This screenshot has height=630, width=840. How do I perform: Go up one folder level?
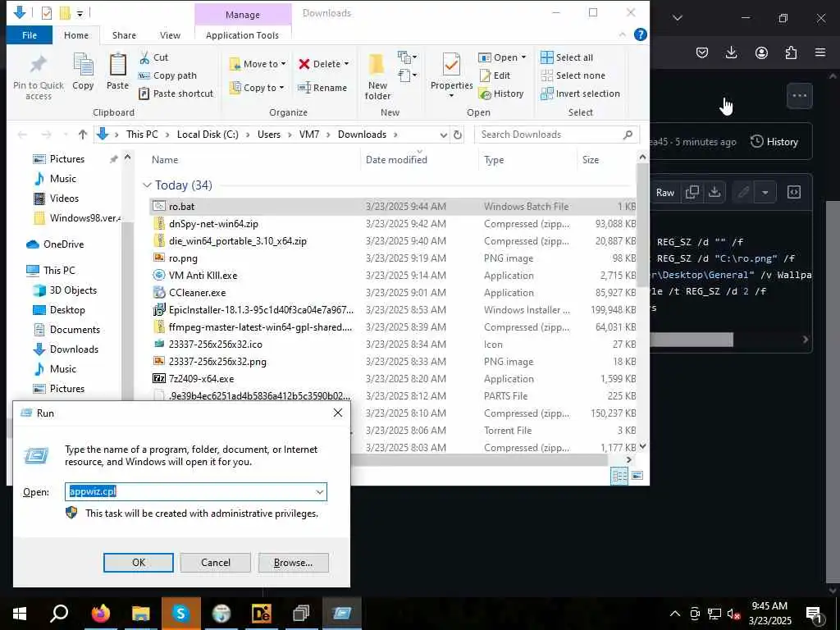click(82, 135)
